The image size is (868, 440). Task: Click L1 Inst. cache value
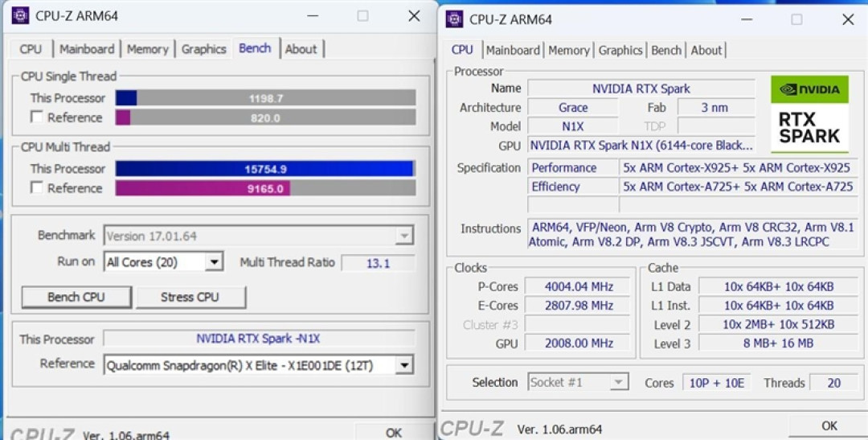click(778, 306)
